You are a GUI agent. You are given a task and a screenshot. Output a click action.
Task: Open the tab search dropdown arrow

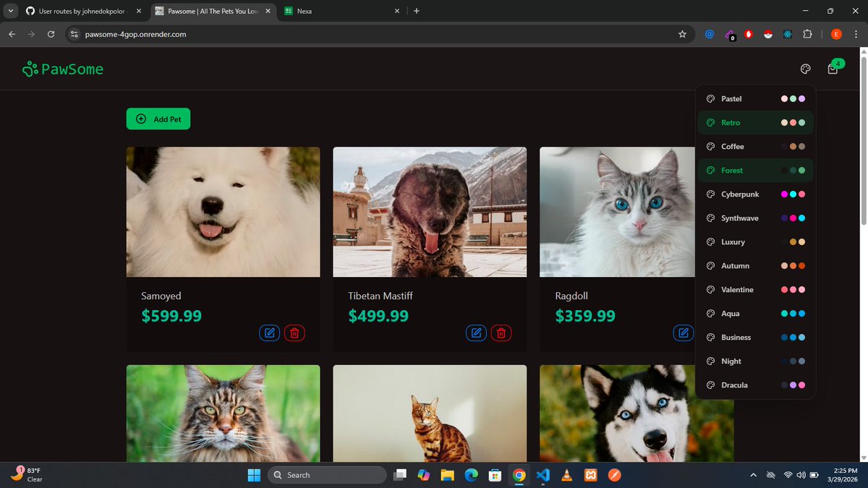[10, 11]
